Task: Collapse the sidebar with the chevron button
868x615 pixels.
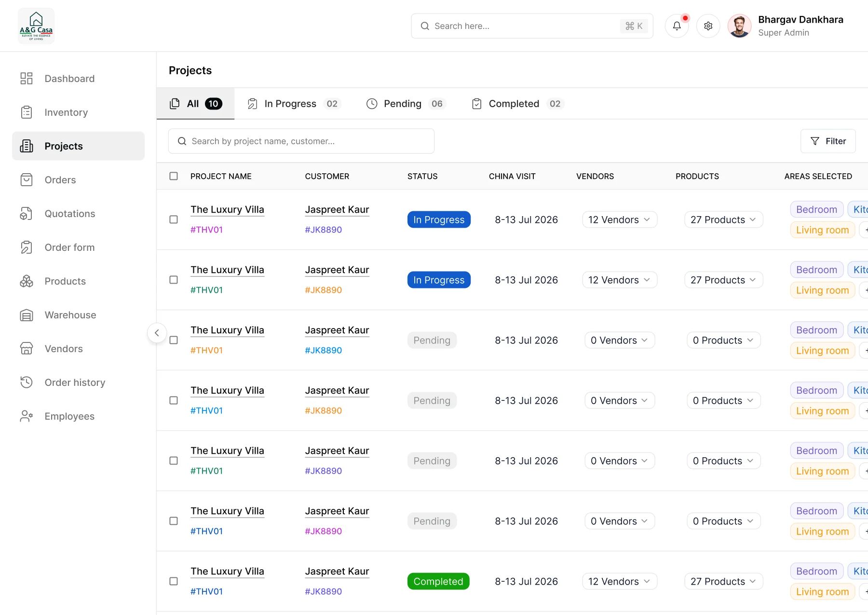Action: [x=157, y=333]
